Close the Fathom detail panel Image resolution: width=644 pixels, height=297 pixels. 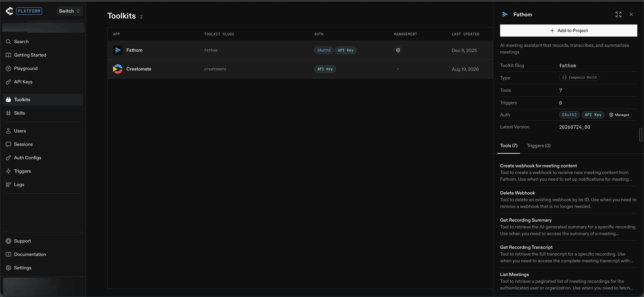(631, 14)
